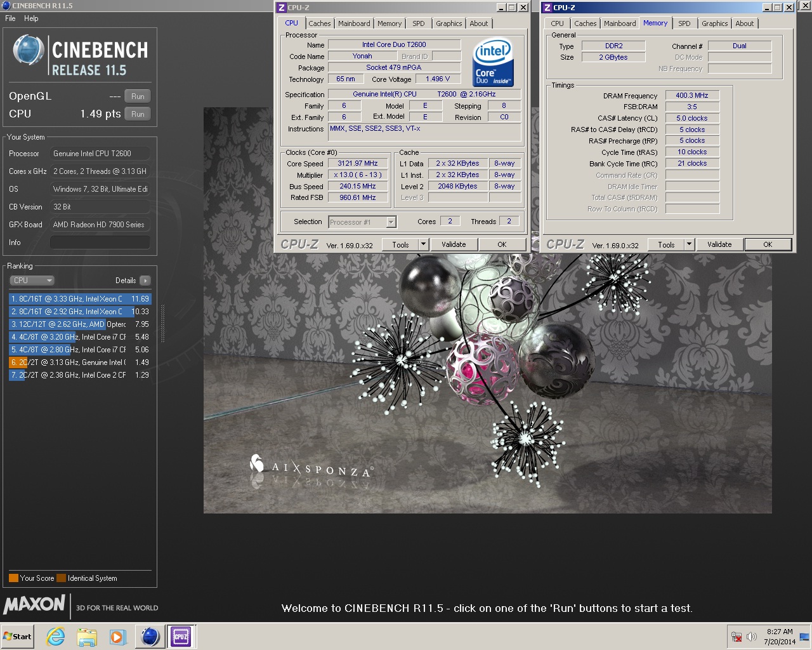Switch to SPD tab in right CPU-Z
The height and width of the screenshot is (650, 812).
point(684,23)
